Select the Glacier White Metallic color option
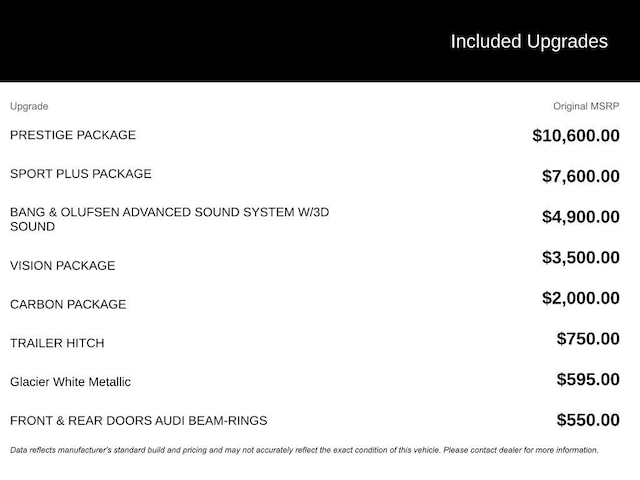The width and height of the screenshot is (640, 480). [x=70, y=382]
